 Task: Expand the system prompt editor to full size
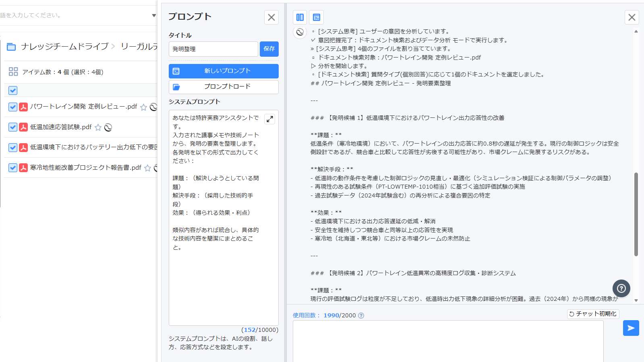tap(269, 119)
